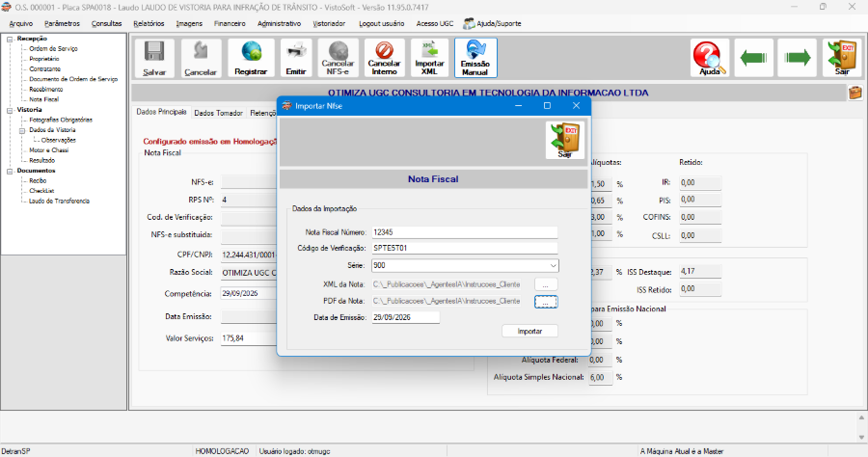
Task: Select Contratante tree item
Action: tap(44, 69)
